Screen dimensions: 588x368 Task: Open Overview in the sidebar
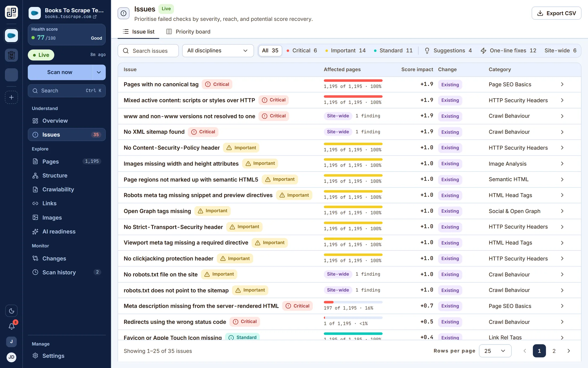(x=67, y=121)
